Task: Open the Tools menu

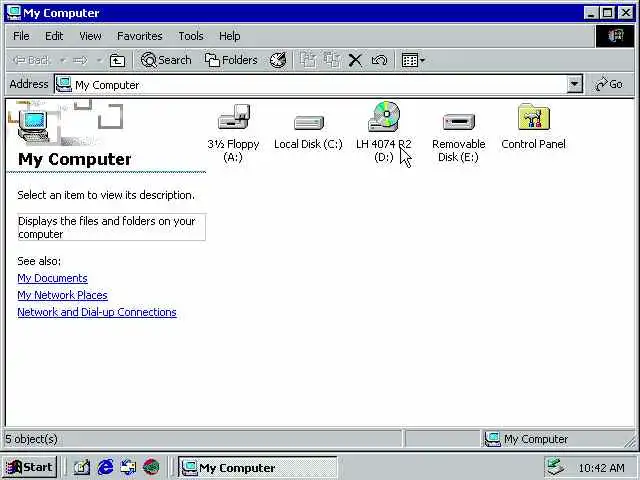Action: pos(191,36)
